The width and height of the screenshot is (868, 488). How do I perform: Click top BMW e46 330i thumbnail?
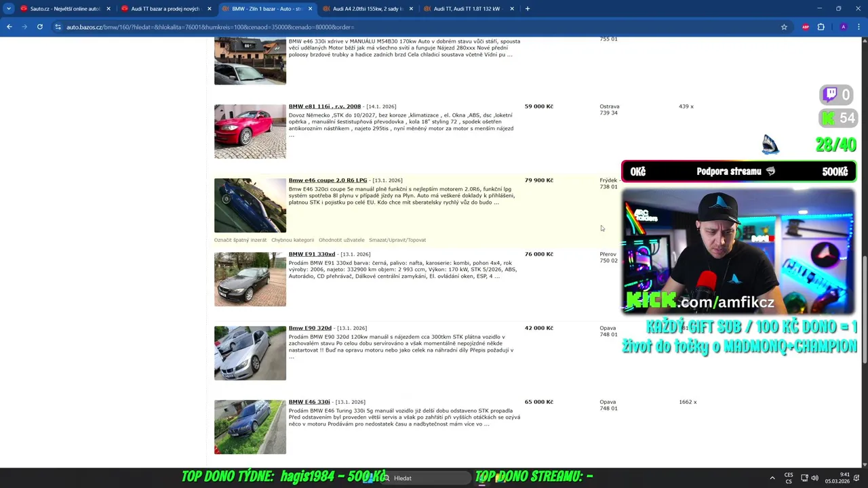click(x=250, y=61)
